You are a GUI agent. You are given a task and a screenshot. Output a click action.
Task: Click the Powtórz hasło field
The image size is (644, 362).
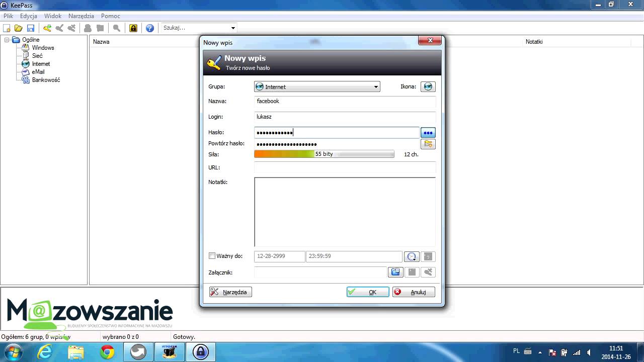337,144
